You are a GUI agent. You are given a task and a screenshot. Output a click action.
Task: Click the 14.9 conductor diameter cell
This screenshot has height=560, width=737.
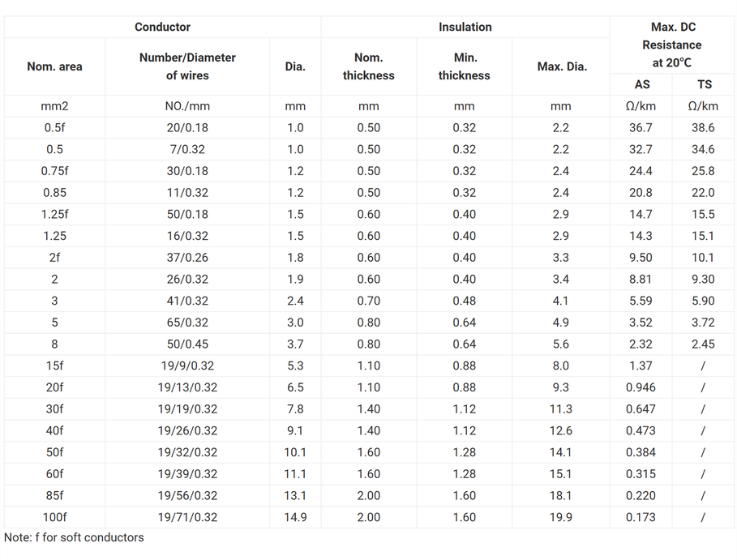(295, 517)
